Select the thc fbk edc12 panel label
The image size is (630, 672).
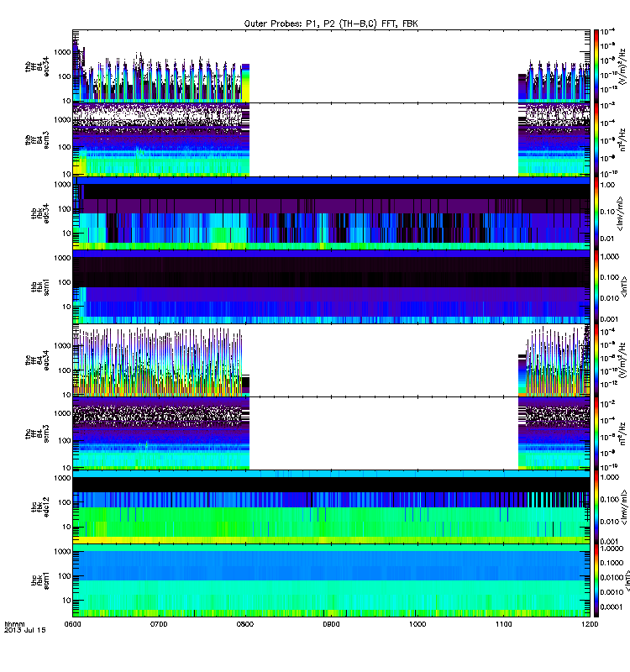pos(40,507)
